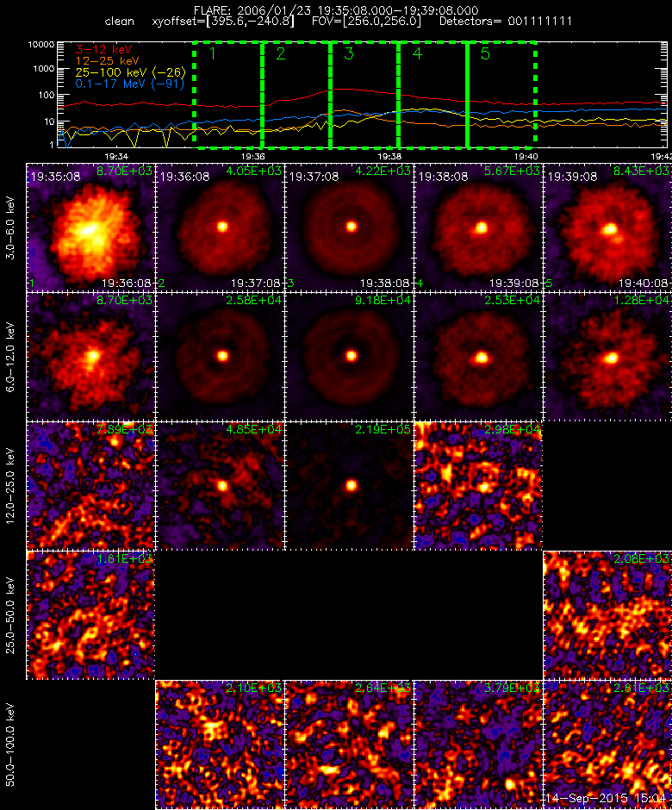672x810 pixels.
Task: Click the xyoffset=[395.6,-240.8] text
Action: (223, 22)
